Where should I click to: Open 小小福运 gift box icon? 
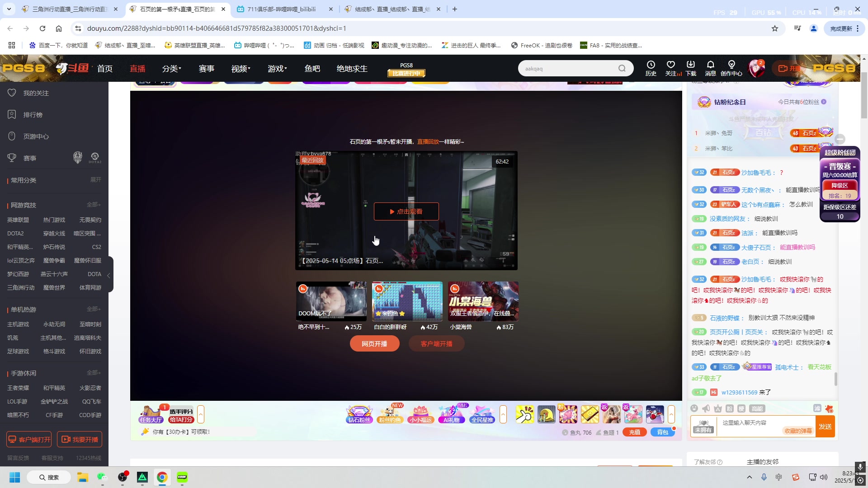point(421,414)
